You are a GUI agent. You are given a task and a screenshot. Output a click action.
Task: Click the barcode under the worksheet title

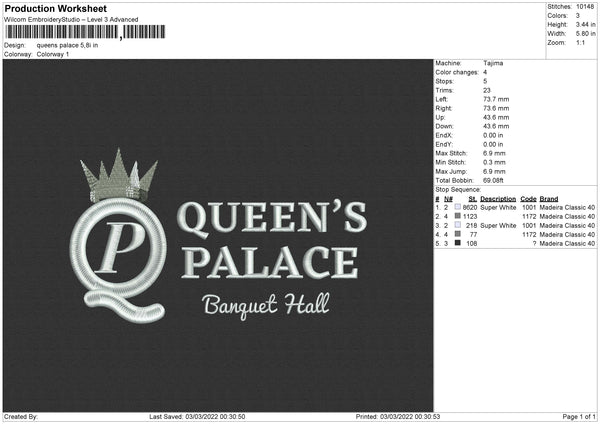[85, 32]
